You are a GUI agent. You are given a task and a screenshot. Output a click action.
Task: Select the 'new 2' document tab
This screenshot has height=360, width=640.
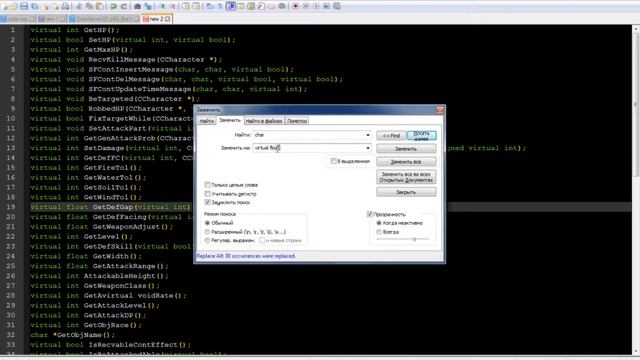click(x=156, y=19)
